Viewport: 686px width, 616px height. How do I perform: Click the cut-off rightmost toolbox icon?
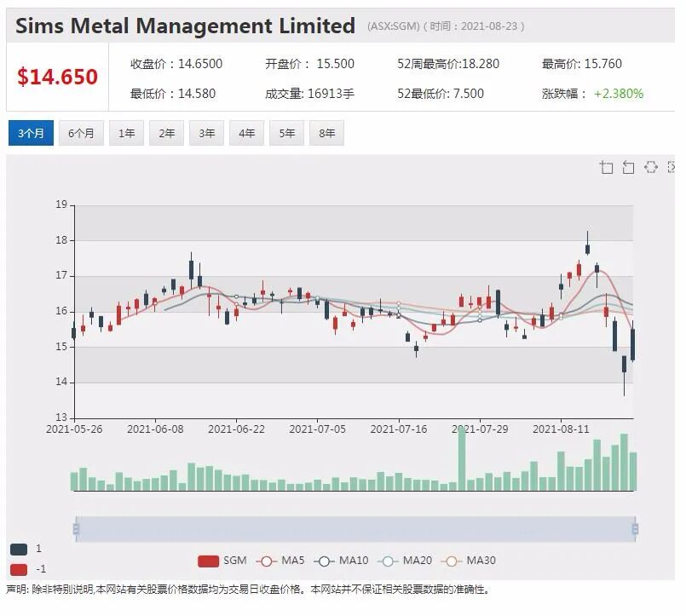[x=672, y=167]
